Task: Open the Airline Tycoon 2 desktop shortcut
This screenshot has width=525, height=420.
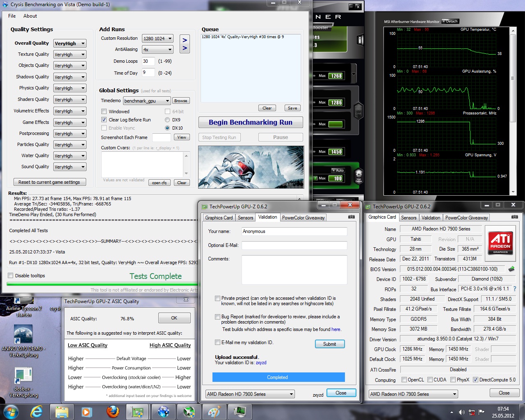Action: 23,307
